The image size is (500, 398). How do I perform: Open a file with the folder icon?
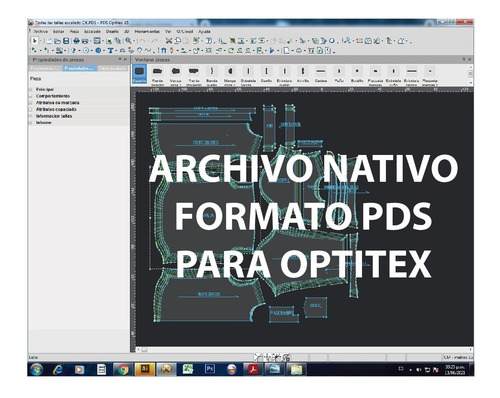(x=57, y=41)
